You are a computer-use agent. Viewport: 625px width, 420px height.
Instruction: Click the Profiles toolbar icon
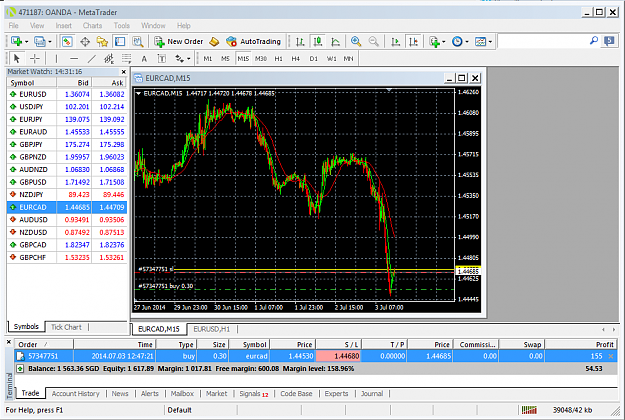click(39, 41)
